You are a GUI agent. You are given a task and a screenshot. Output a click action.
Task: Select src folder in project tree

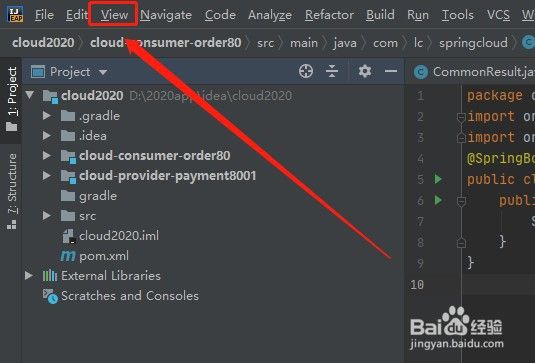(x=87, y=216)
